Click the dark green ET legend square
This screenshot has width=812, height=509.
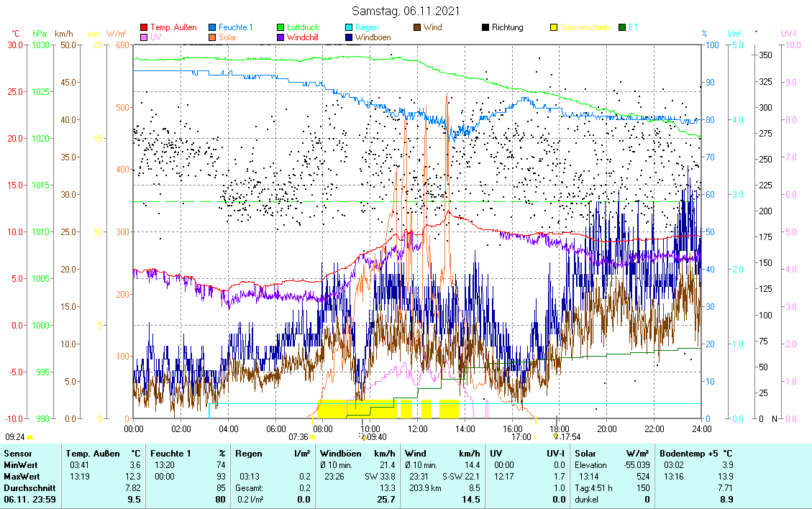tap(622, 27)
